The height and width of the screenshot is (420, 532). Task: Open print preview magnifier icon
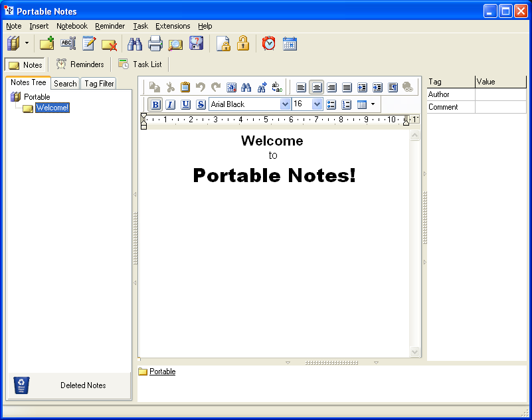[x=175, y=45]
